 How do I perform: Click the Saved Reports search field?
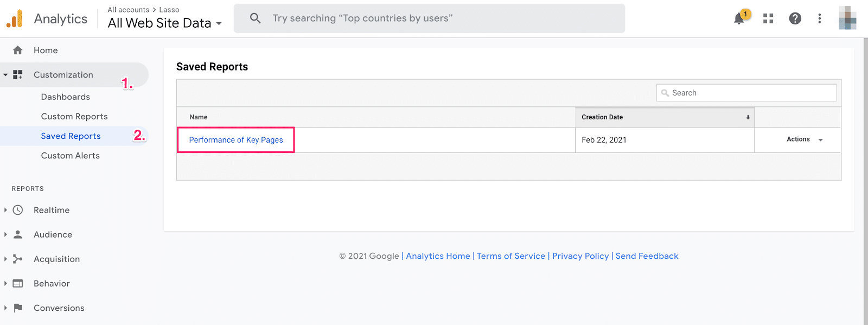pyautogui.click(x=746, y=93)
